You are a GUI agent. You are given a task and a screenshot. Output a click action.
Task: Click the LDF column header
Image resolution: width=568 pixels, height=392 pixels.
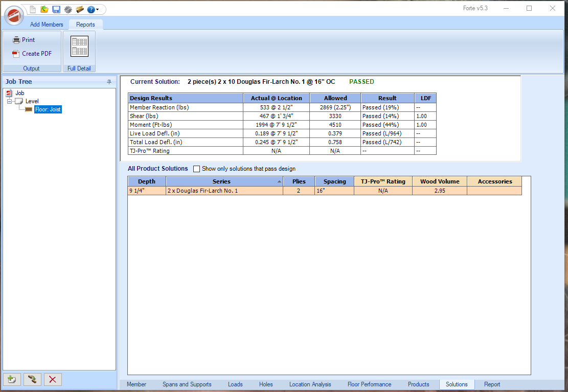[426, 98]
